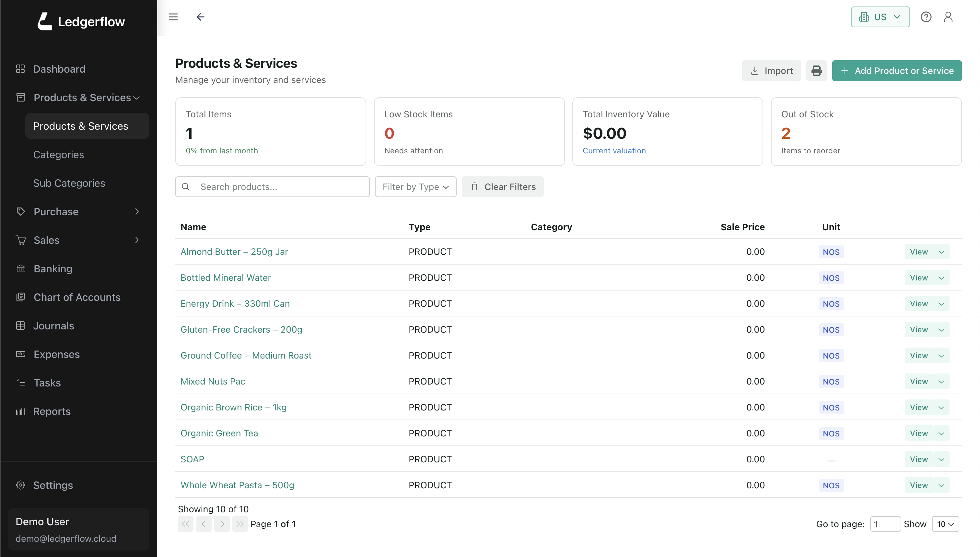Jump to last page double-arrow
Image resolution: width=980 pixels, height=557 pixels.
240,524
